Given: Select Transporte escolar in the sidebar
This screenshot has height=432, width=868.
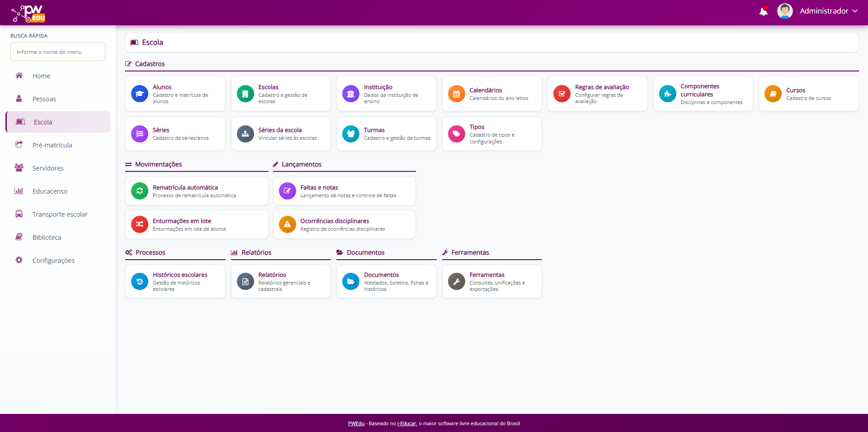Looking at the screenshot, I should pos(60,214).
